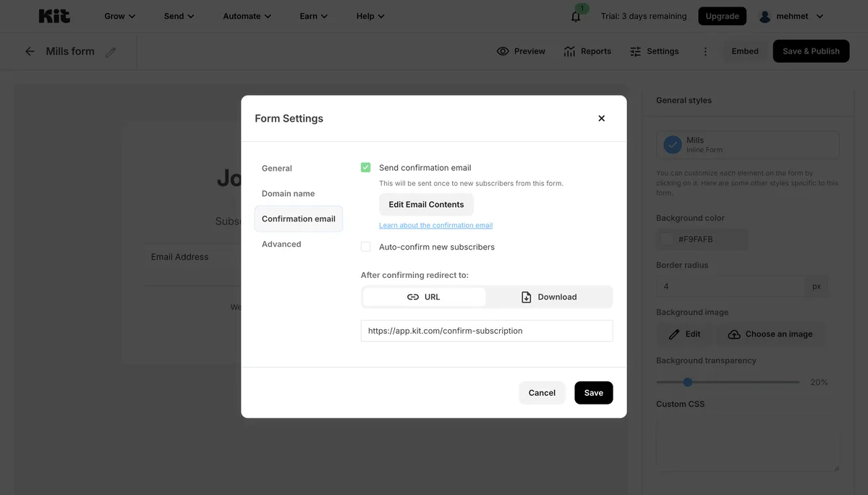Click the Preview eye icon
Image resolution: width=868 pixels, height=495 pixels.
click(503, 51)
